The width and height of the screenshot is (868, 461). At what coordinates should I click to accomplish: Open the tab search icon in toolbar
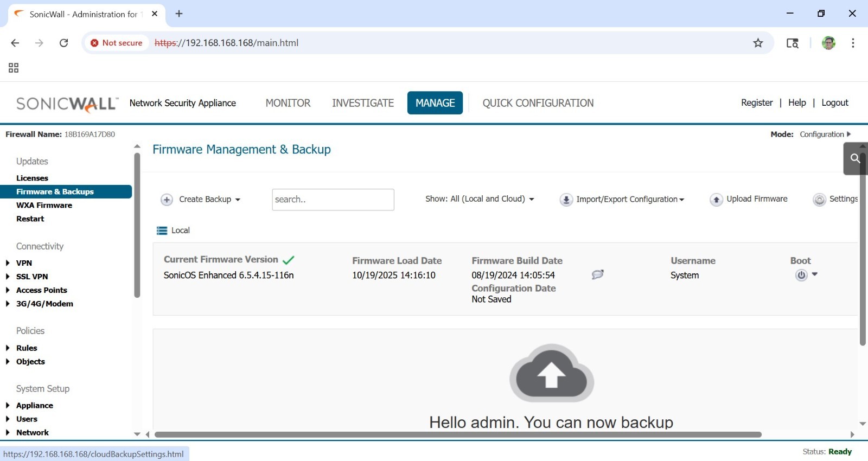click(792, 43)
